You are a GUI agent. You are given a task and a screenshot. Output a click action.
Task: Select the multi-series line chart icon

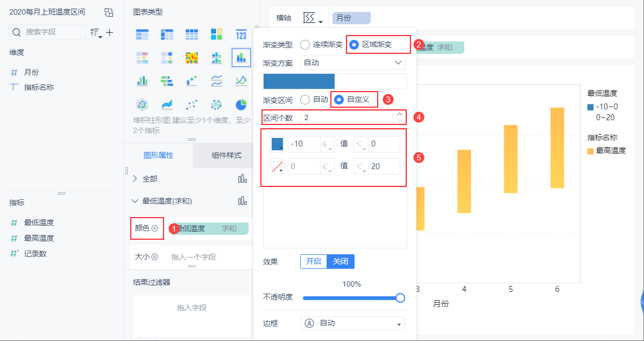click(241, 81)
